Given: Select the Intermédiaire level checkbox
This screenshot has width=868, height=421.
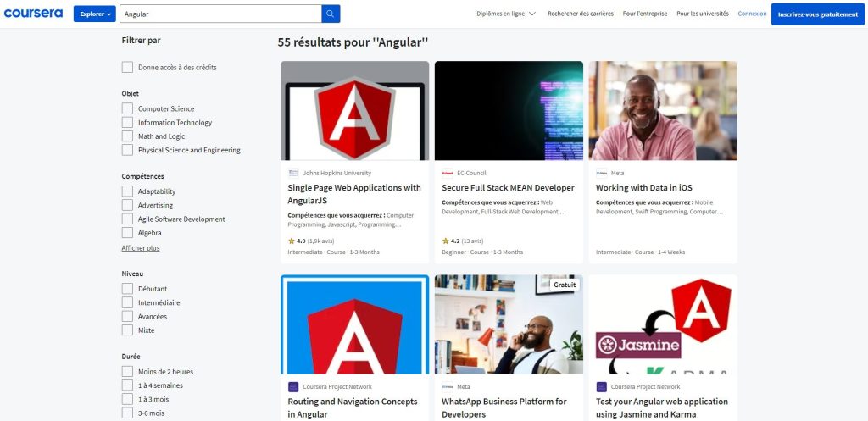Looking at the screenshot, I should 127,302.
